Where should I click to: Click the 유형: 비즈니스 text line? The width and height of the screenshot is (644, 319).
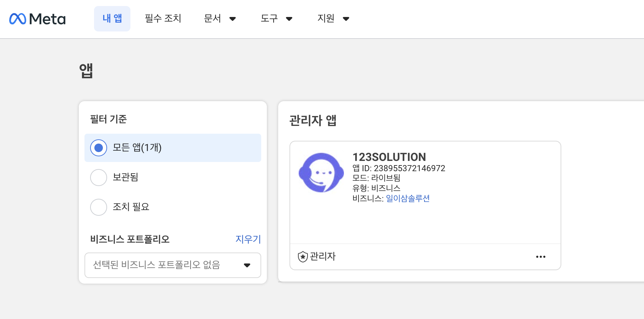pyautogui.click(x=376, y=188)
